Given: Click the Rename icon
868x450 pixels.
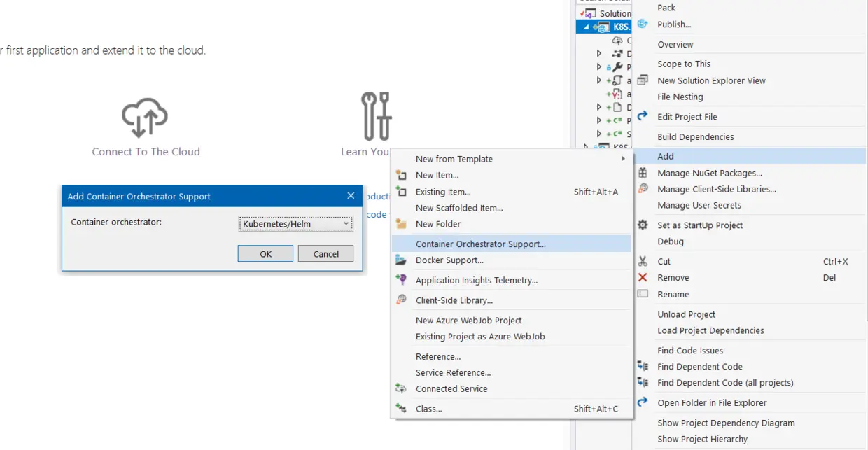Looking at the screenshot, I should [643, 294].
